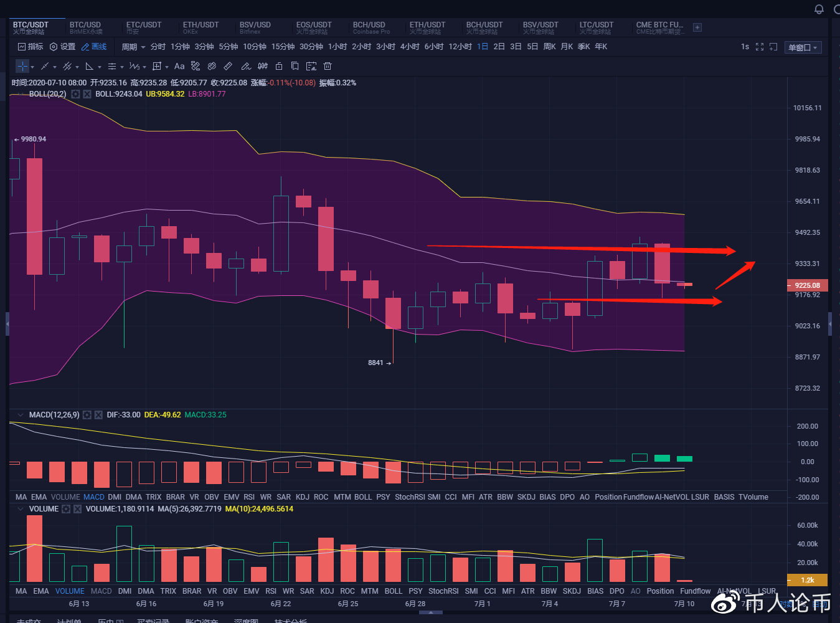Add a new symbol tab with plus
The image size is (840, 623).
pyautogui.click(x=697, y=27)
